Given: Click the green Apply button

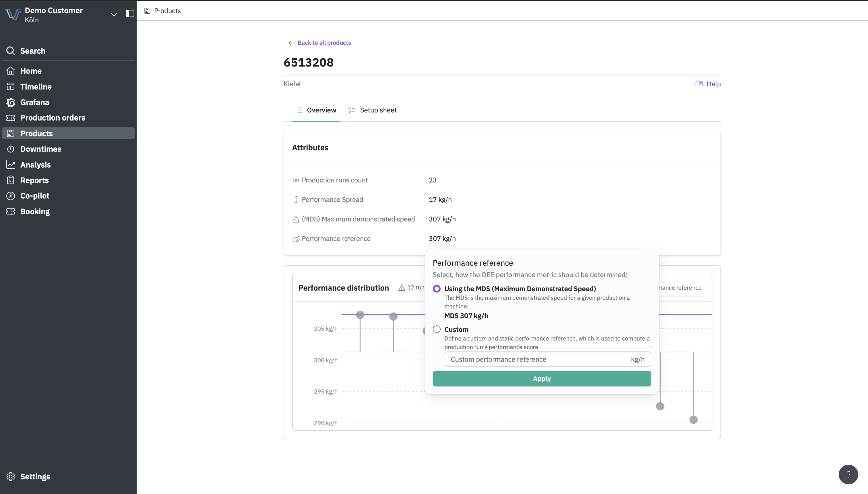Looking at the screenshot, I should pos(542,379).
